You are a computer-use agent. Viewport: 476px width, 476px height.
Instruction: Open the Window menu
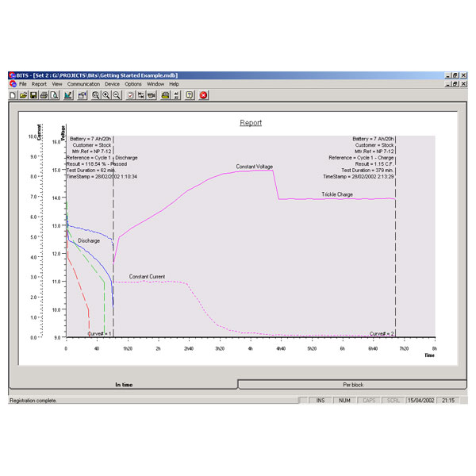tap(155, 83)
